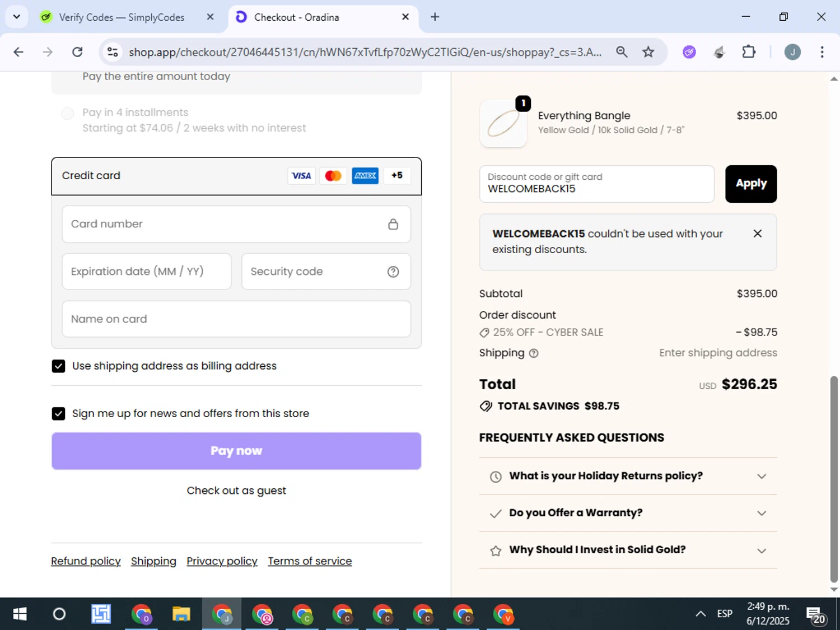Close the Checkout - Oradina tab
The width and height of the screenshot is (840, 630).
[x=405, y=17]
